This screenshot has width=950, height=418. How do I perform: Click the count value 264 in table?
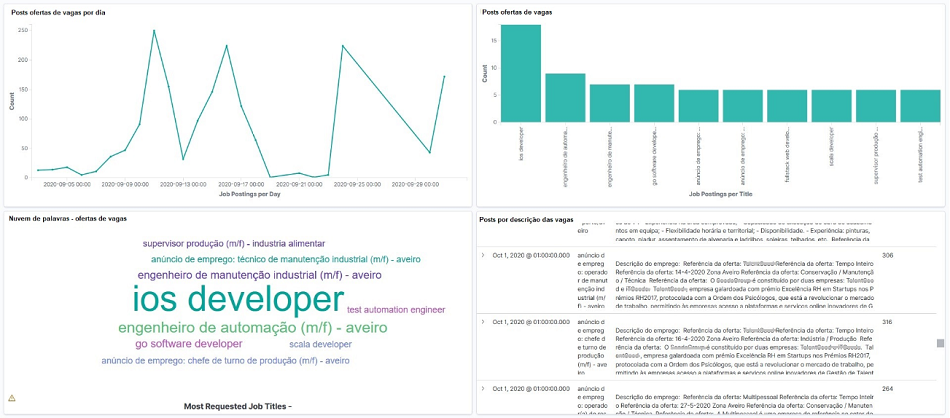pyautogui.click(x=888, y=388)
